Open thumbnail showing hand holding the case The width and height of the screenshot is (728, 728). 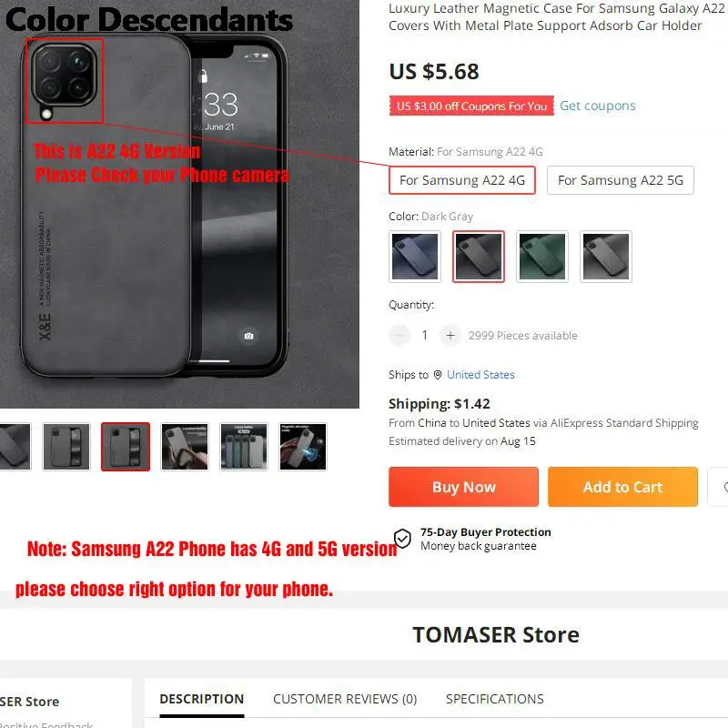pos(185,447)
